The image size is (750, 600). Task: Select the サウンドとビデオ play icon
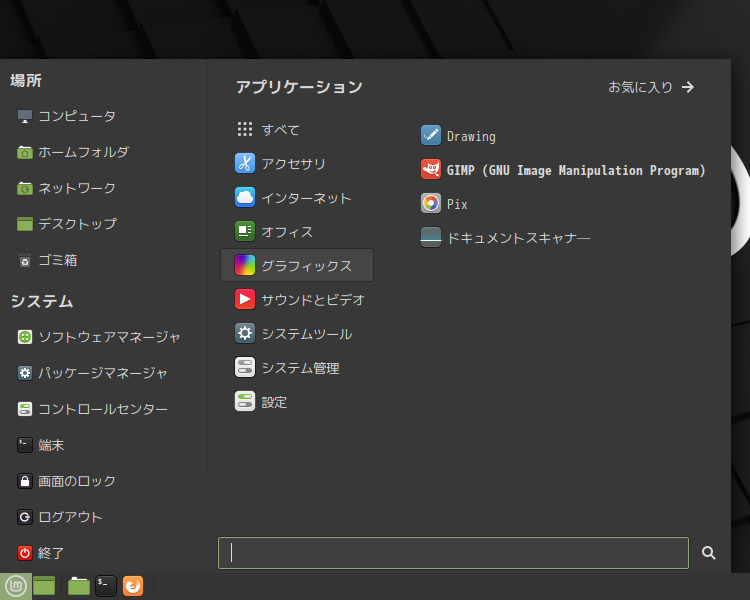pos(245,299)
